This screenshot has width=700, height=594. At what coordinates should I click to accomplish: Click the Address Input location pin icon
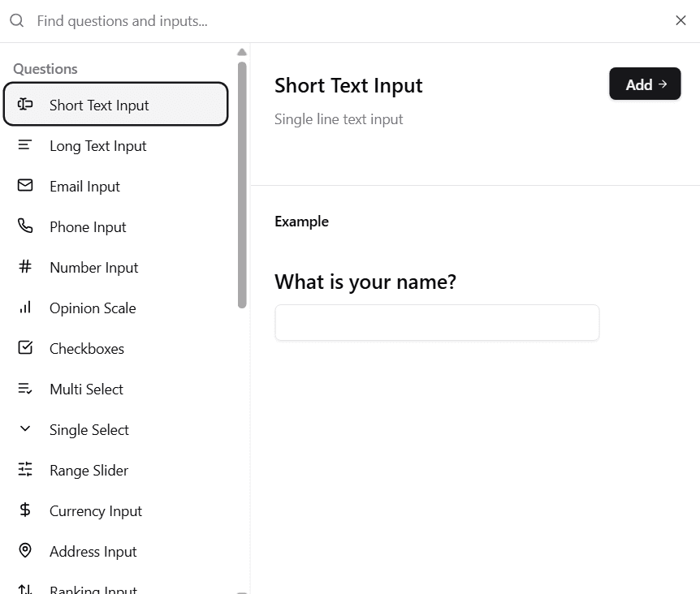pyautogui.click(x=24, y=550)
